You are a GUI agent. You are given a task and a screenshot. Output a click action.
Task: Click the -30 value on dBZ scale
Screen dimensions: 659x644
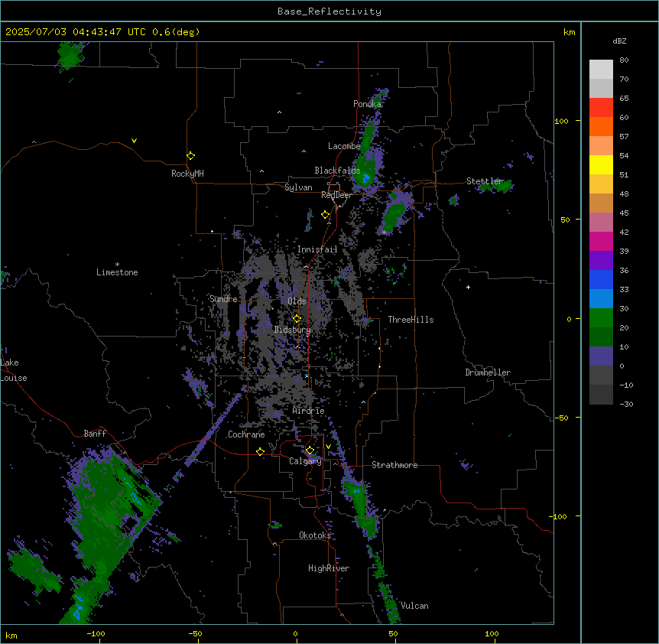(x=626, y=404)
